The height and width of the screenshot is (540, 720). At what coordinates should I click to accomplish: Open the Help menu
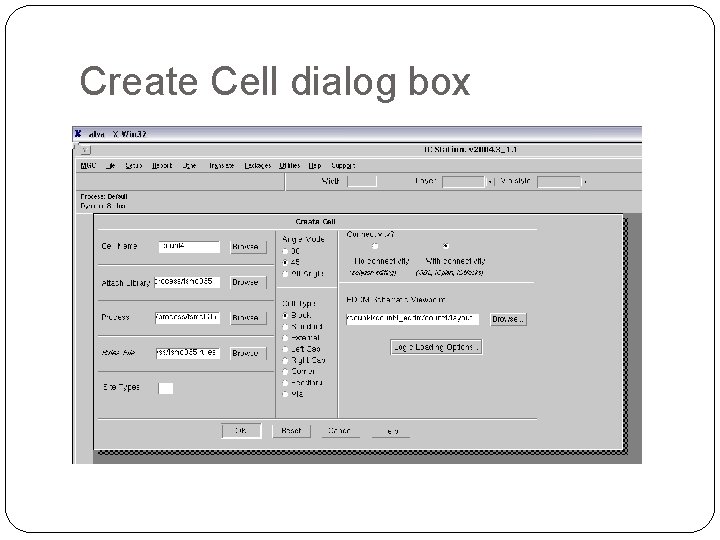click(x=315, y=166)
